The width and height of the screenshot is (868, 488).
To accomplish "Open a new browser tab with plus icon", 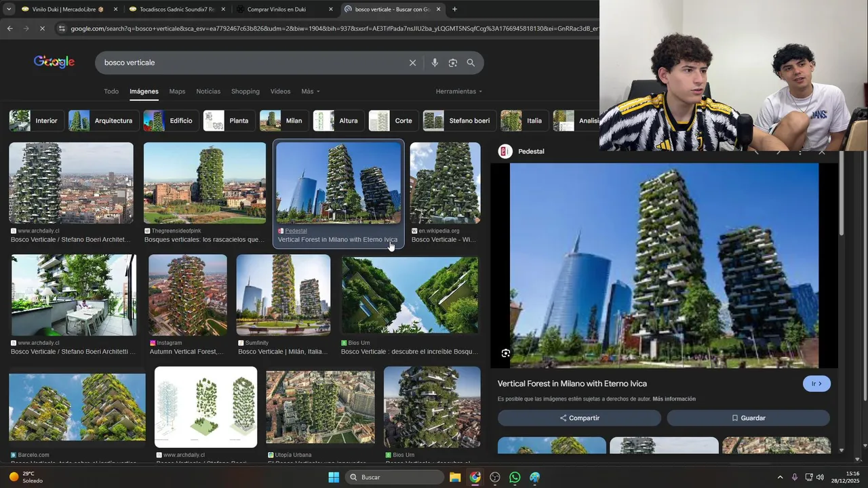I will (x=454, y=9).
